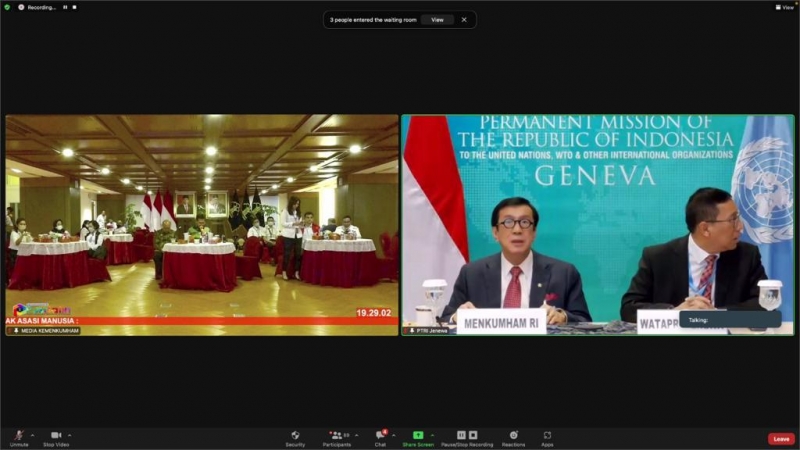Open the Security options
800x450 pixels.
pyautogui.click(x=295, y=436)
